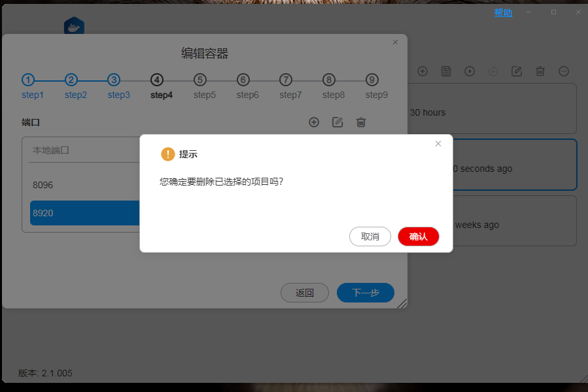Select container card showing 30 hours
This screenshot has height=392, width=588.
pos(492,108)
